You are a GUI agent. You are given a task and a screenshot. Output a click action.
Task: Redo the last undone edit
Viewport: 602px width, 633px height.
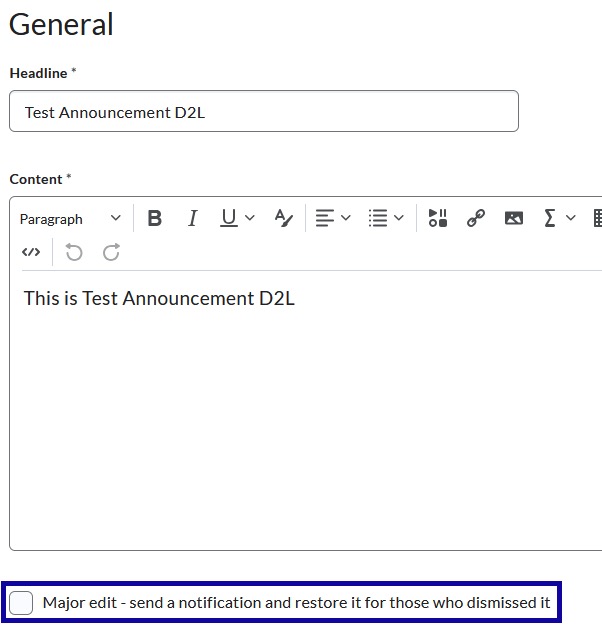[111, 253]
